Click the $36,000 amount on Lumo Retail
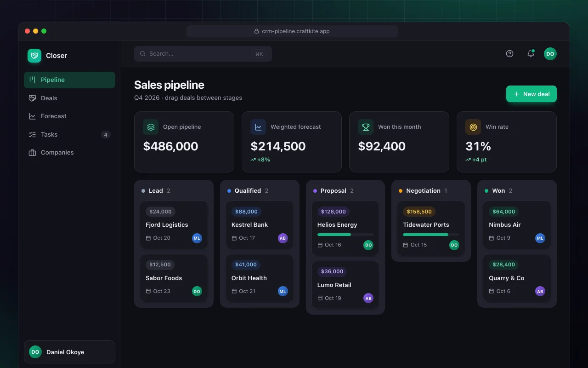The image size is (588, 368). click(332, 271)
